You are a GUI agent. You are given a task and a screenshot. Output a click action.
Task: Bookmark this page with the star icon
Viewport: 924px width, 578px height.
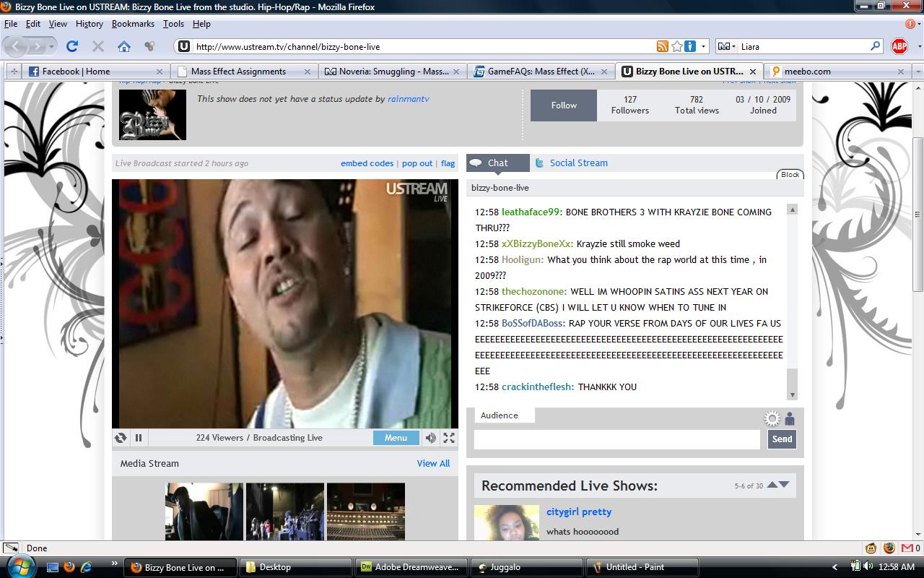pos(676,46)
